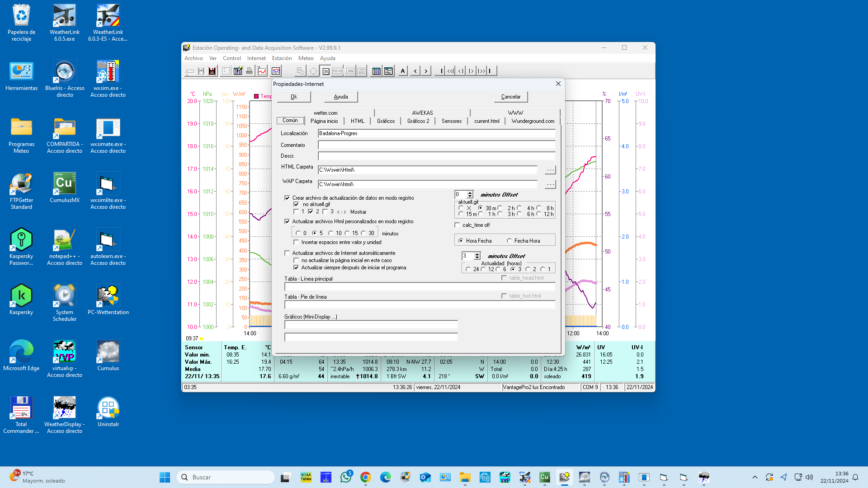The height and width of the screenshot is (488, 868).
Task: Open the temperature line chart icon
Action: [x=262, y=71]
